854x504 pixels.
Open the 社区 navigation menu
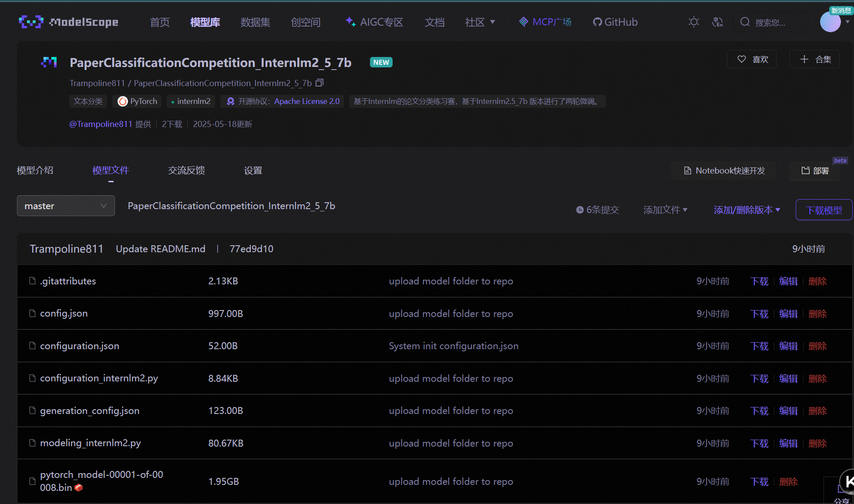(x=480, y=22)
